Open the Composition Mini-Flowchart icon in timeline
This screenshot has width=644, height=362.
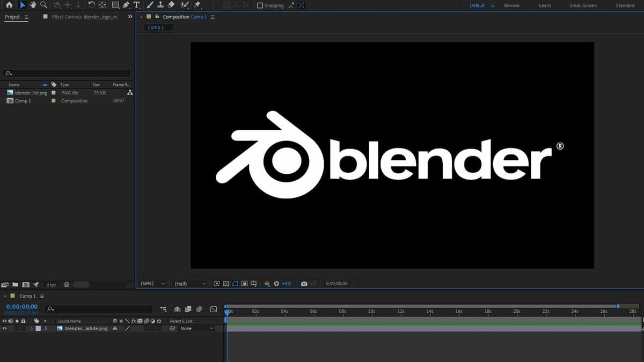click(163, 309)
